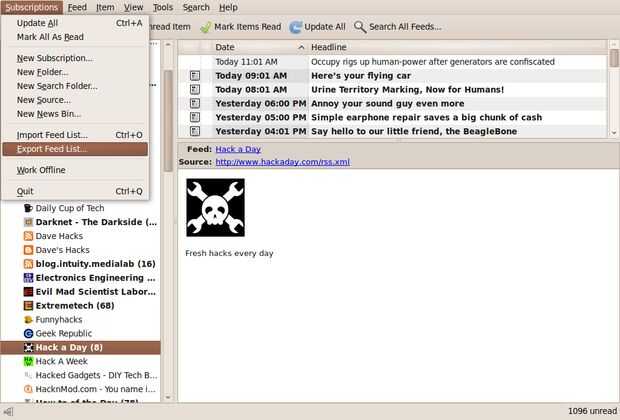Click the status bar online indicator icon
This screenshot has height=420, width=620.
click(x=9, y=412)
